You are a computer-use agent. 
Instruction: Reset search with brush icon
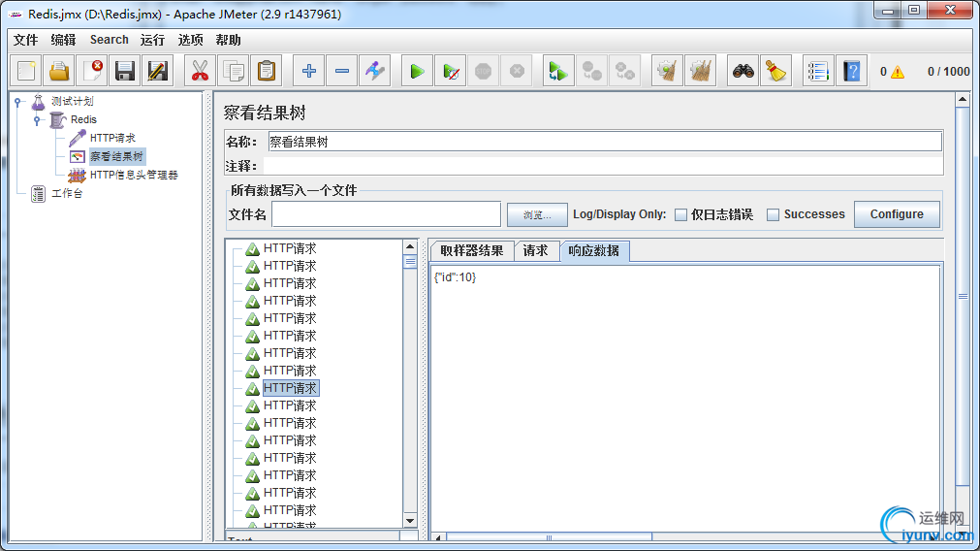pyautogui.click(x=775, y=71)
